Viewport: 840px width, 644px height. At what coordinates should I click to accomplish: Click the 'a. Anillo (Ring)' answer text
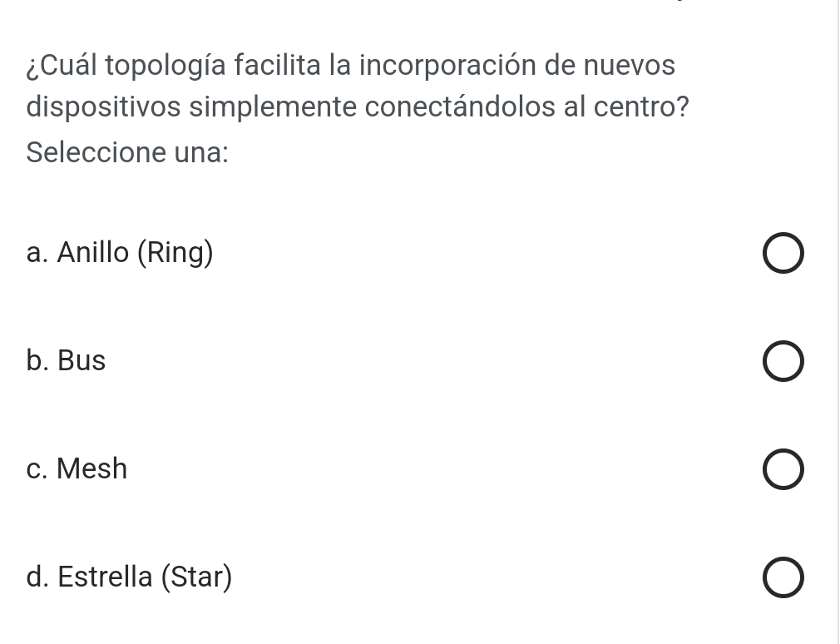[x=120, y=252]
